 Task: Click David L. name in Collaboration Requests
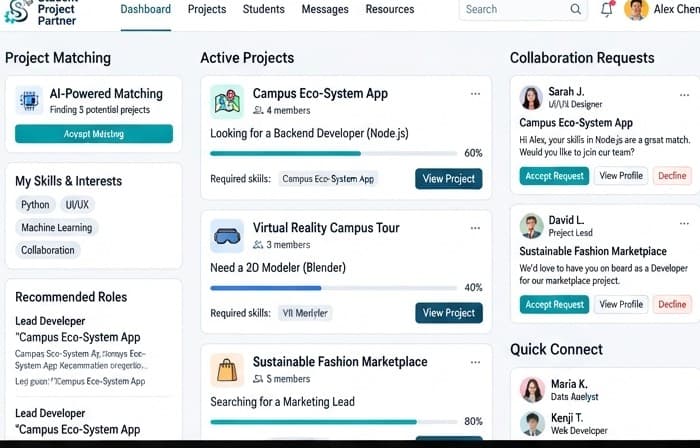566,220
